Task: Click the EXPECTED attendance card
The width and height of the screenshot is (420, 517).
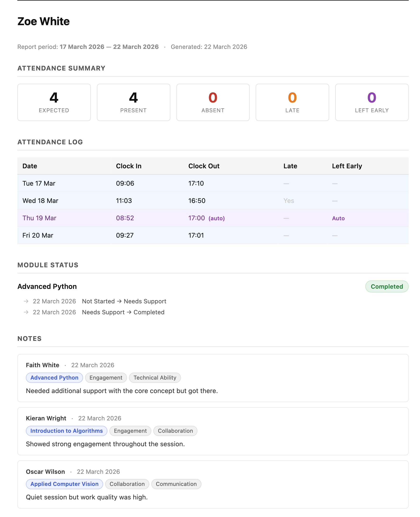Action: coord(54,102)
